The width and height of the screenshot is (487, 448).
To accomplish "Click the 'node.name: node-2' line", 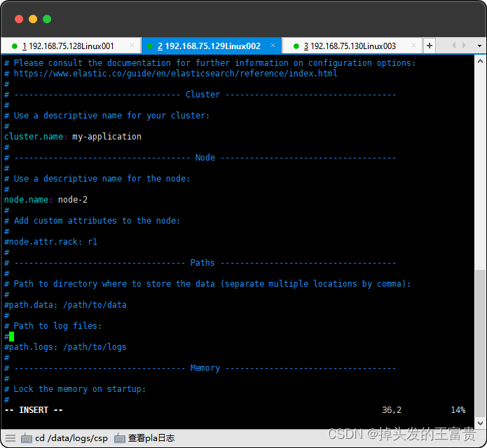I will (x=46, y=200).
